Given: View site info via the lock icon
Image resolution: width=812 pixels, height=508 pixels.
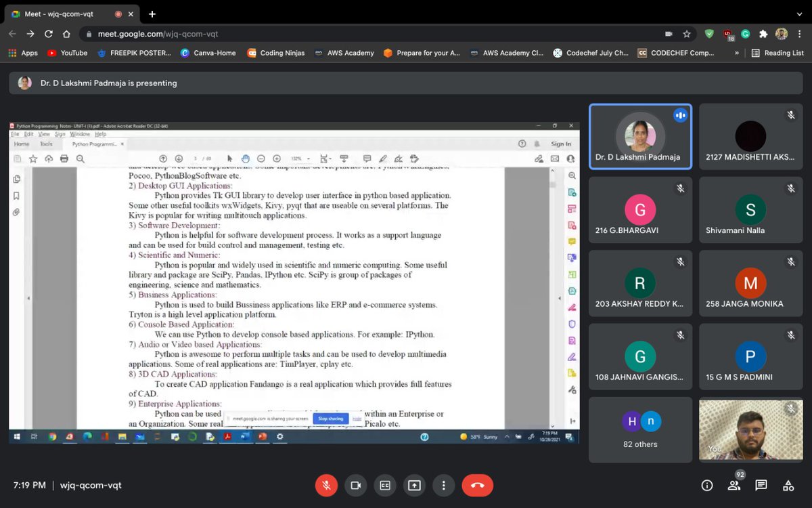Looking at the screenshot, I should (88, 34).
